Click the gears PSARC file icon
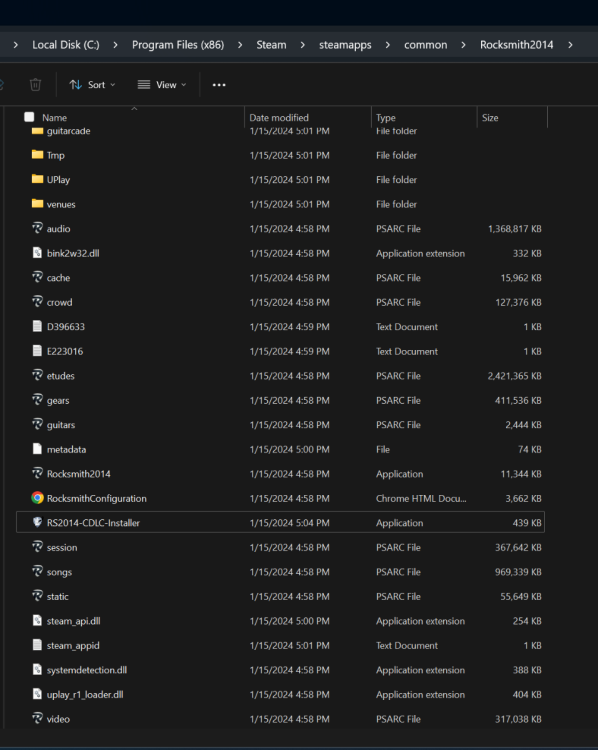This screenshot has width=598, height=750. tap(37, 399)
